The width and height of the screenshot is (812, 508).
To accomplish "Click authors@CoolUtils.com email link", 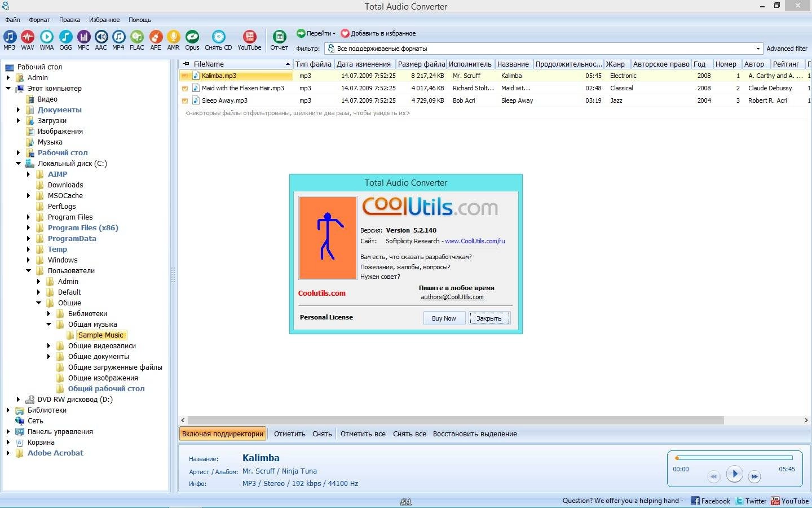I will coord(452,297).
